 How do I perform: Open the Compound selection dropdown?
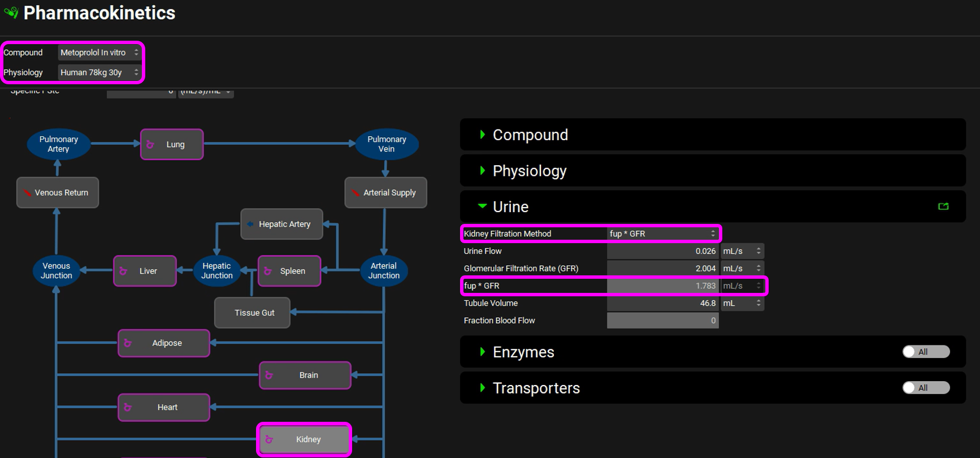tap(99, 53)
